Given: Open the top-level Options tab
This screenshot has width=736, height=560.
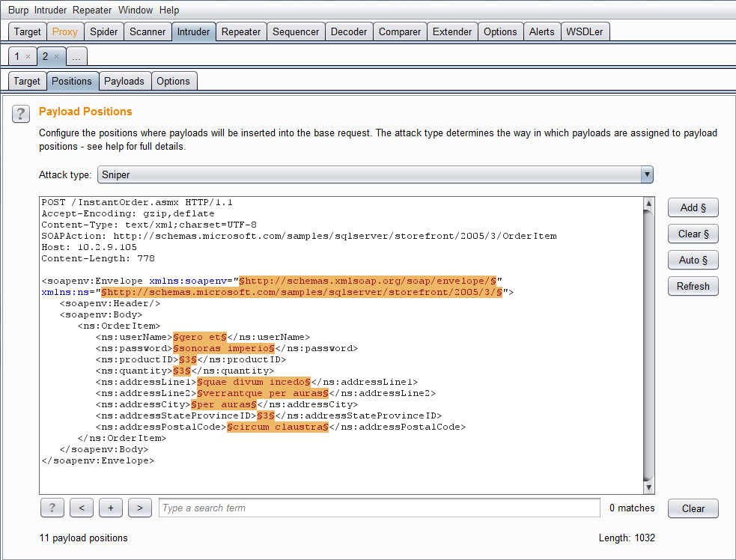Looking at the screenshot, I should 500,32.
